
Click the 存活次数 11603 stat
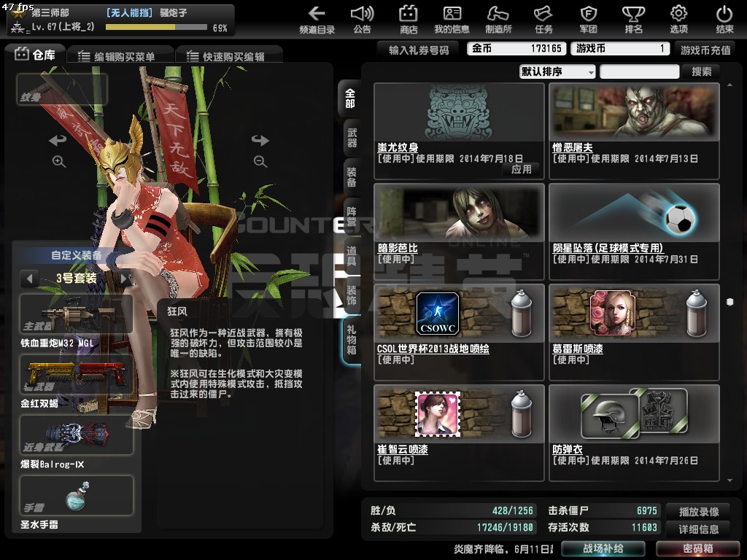(603, 528)
